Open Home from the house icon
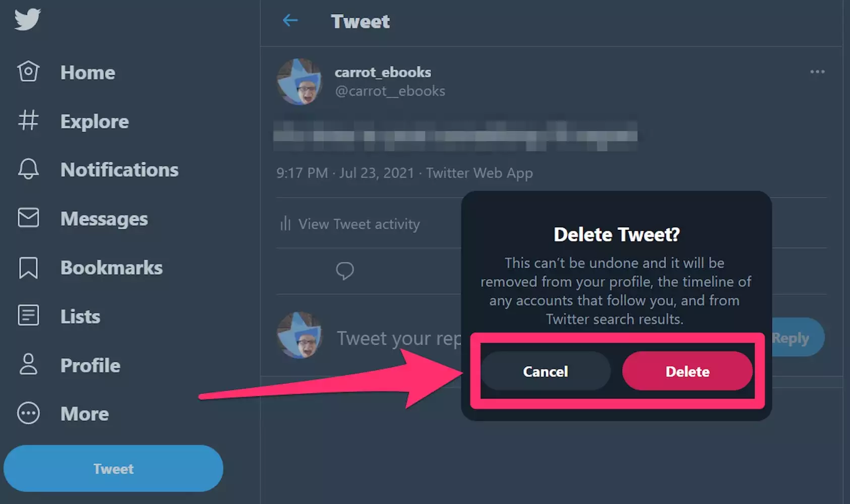Viewport: 850px width, 504px height. click(x=28, y=72)
